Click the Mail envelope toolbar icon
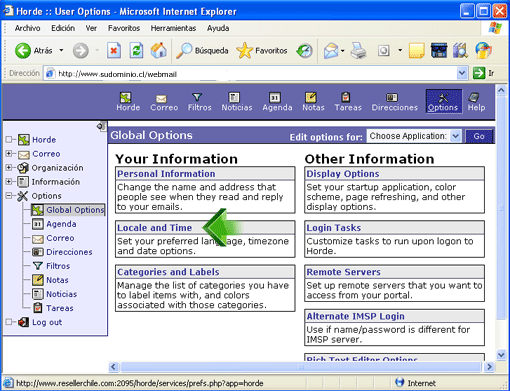The image size is (510, 391). tap(331, 51)
